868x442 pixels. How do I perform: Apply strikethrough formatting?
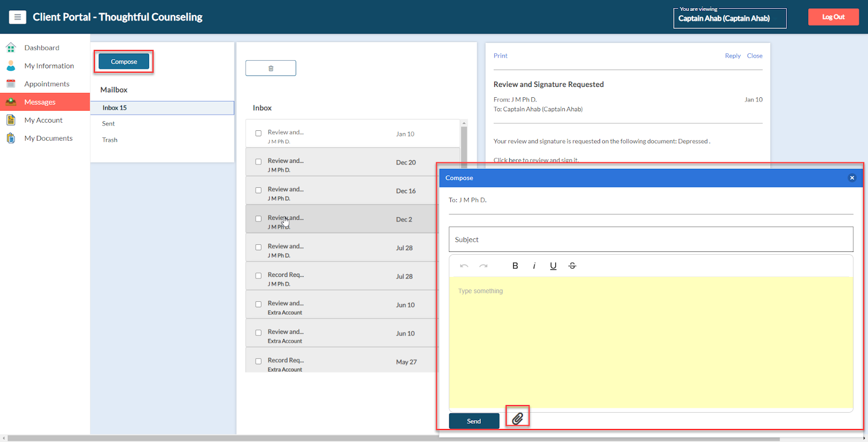pos(572,266)
